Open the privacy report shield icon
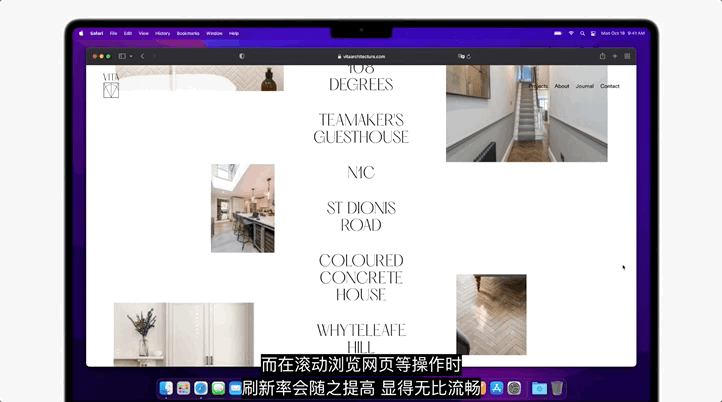722x402 pixels. point(242,56)
